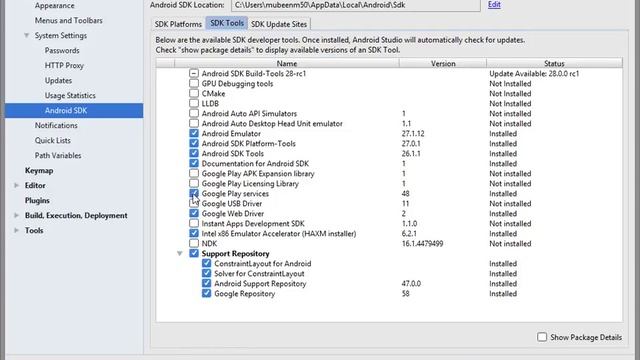The height and width of the screenshot is (360, 640).
Task: Select Keymap settings
Action: pyautogui.click(x=39, y=170)
